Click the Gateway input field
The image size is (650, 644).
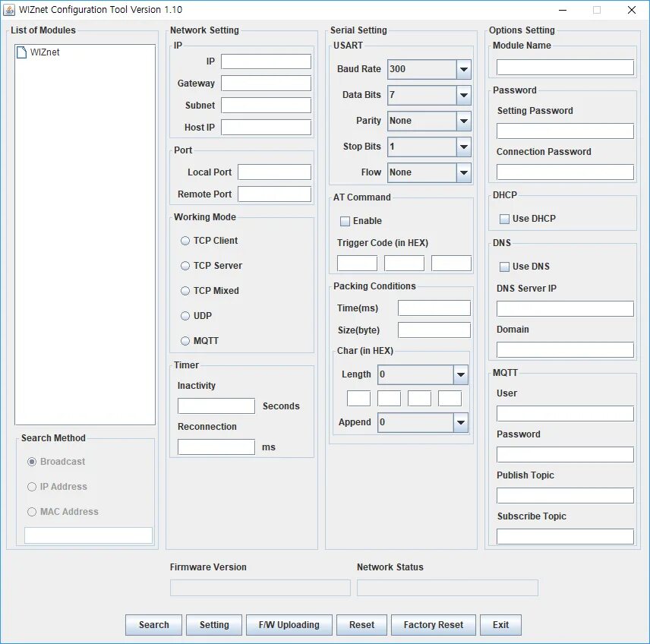coord(266,84)
